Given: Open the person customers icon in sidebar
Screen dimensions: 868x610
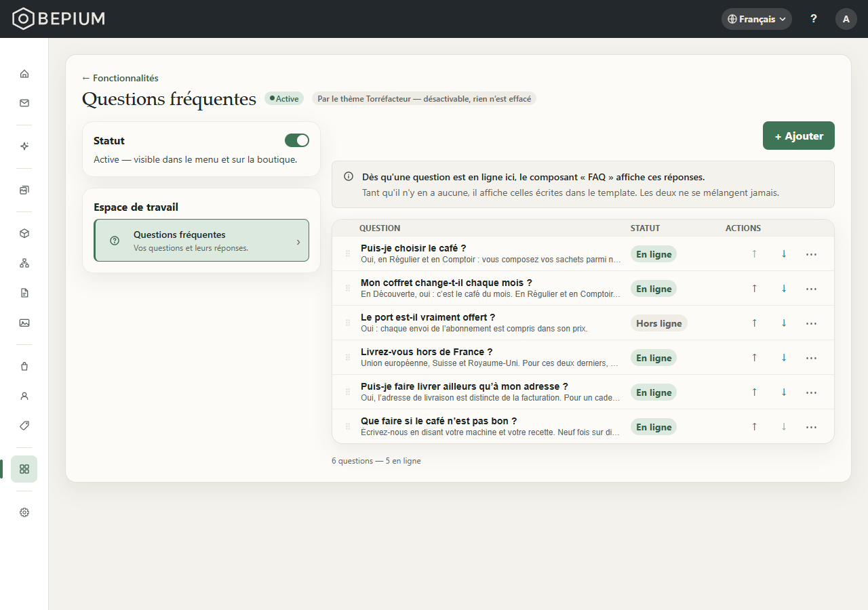Looking at the screenshot, I should (x=24, y=396).
